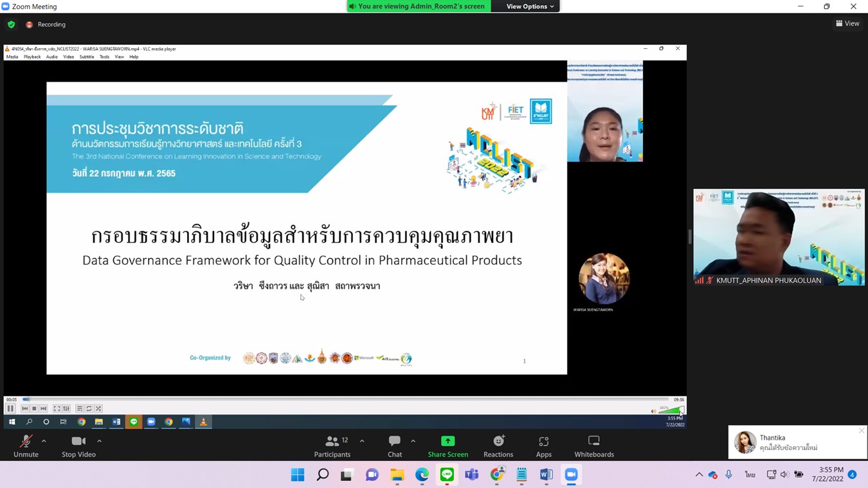Unmute the microphone in Zoom
The image size is (868, 488).
click(x=26, y=446)
